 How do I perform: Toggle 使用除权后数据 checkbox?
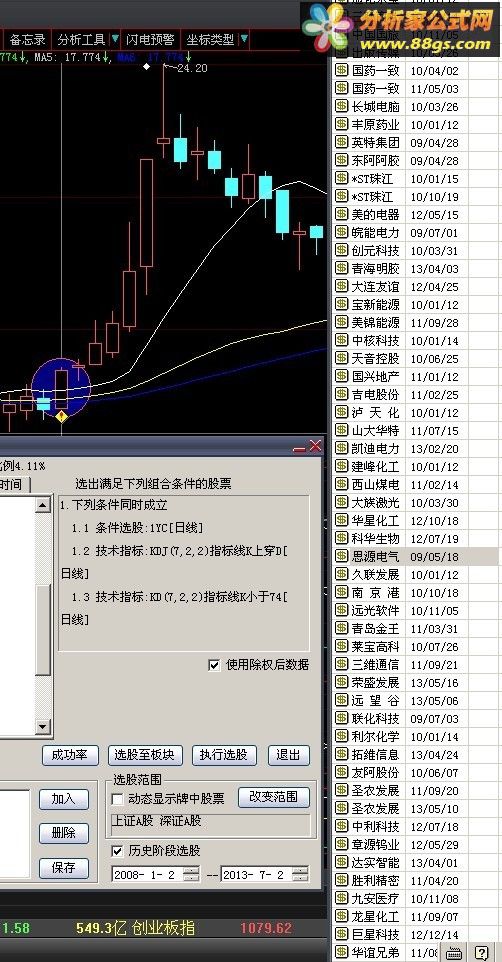click(x=214, y=665)
